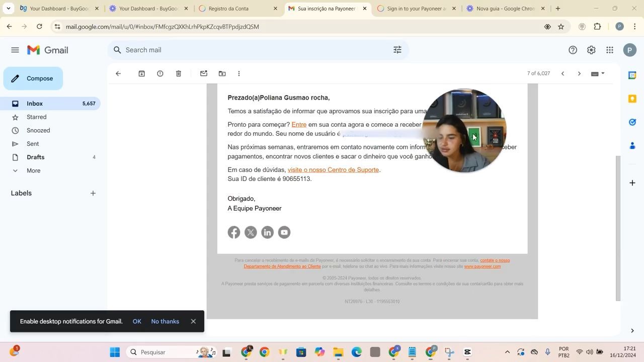The width and height of the screenshot is (644, 362).
Task: Open Google Calendar side panel icon
Action: [x=632, y=75]
